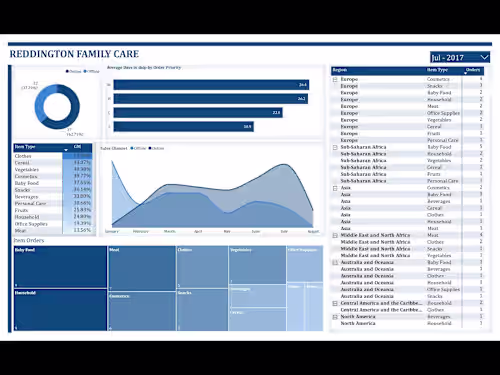Collapse Middle East and North Africa group

(x=335, y=235)
